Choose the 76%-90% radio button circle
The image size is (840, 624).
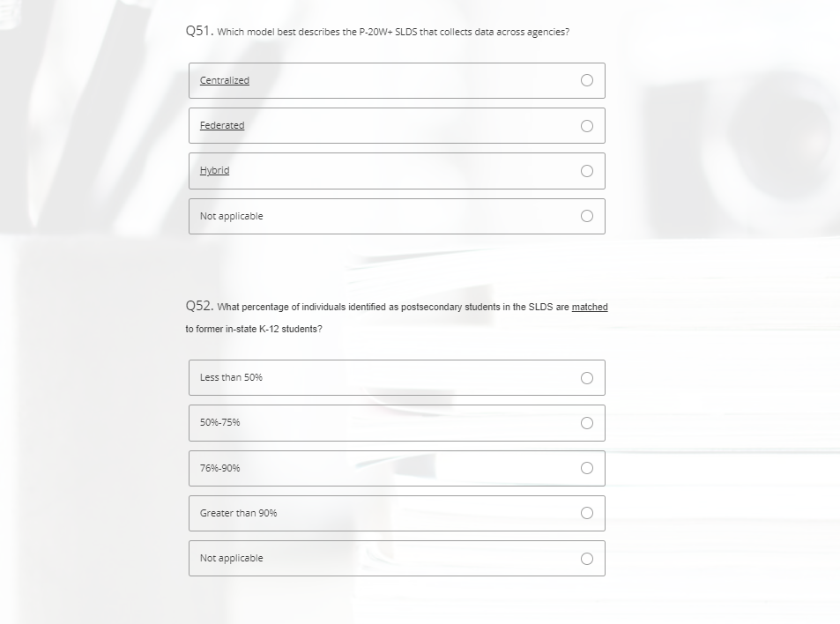point(587,468)
